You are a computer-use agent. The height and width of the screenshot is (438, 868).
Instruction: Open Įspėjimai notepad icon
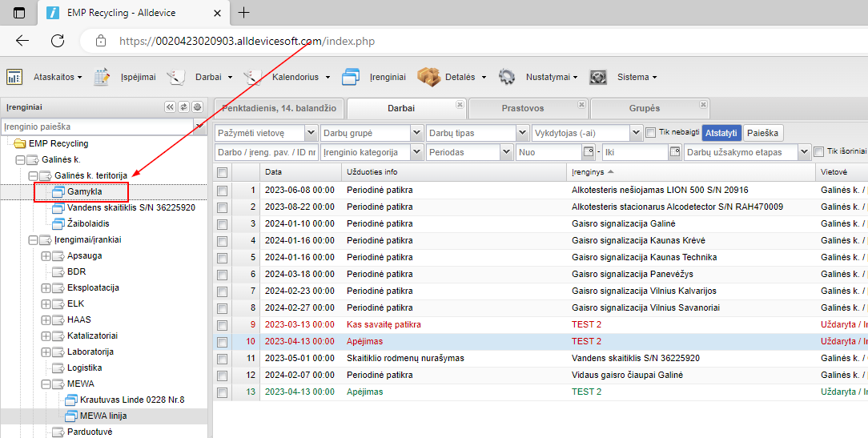coord(102,77)
